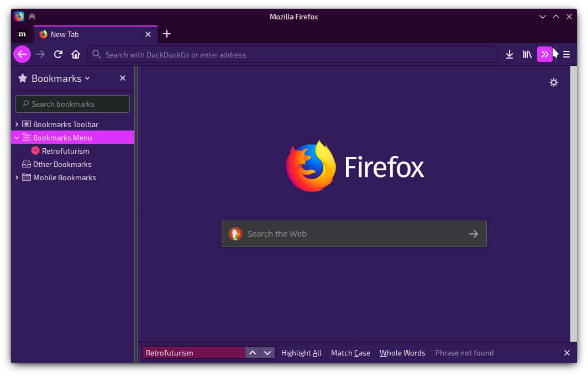Reload the current page
This screenshot has width=588, height=376.
click(x=58, y=54)
